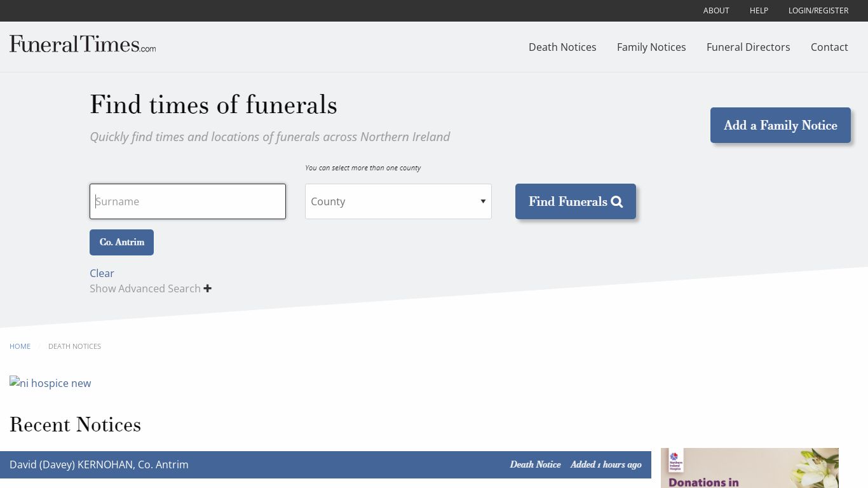868x488 pixels.
Task: Open the Donations in memory hospice advert
Action: (750, 468)
